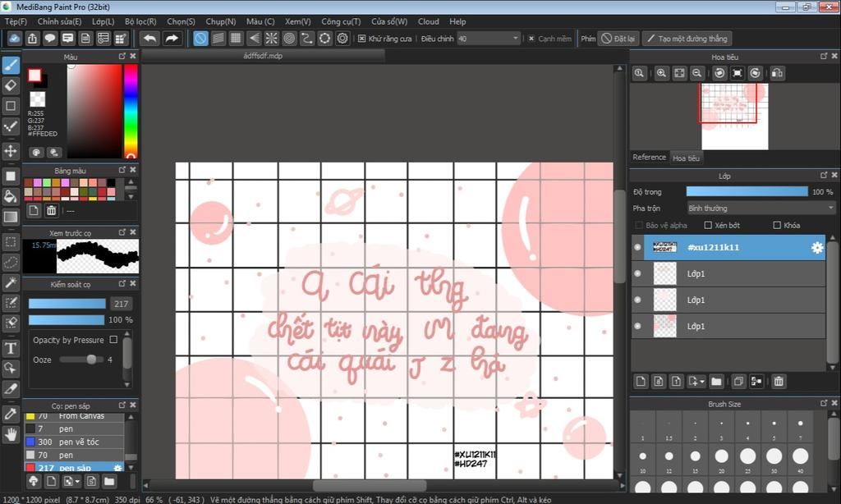The height and width of the screenshot is (504, 841).
Task: Hide the #xu1211k11 layer visibility
Action: pyautogui.click(x=637, y=247)
